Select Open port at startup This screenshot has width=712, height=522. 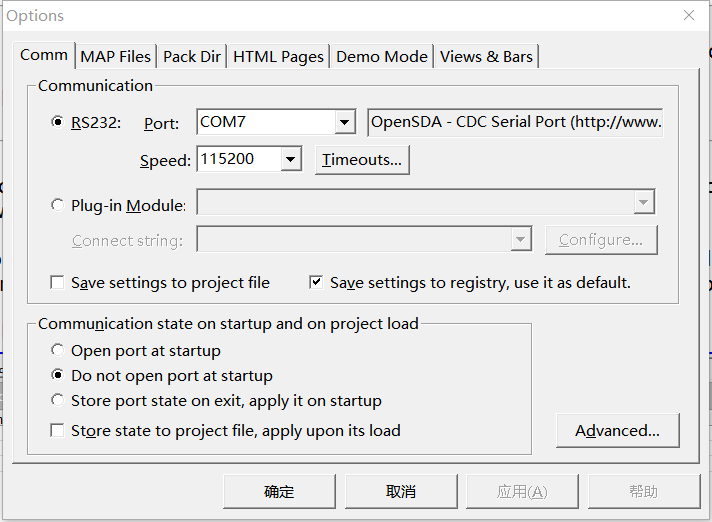[57, 351]
